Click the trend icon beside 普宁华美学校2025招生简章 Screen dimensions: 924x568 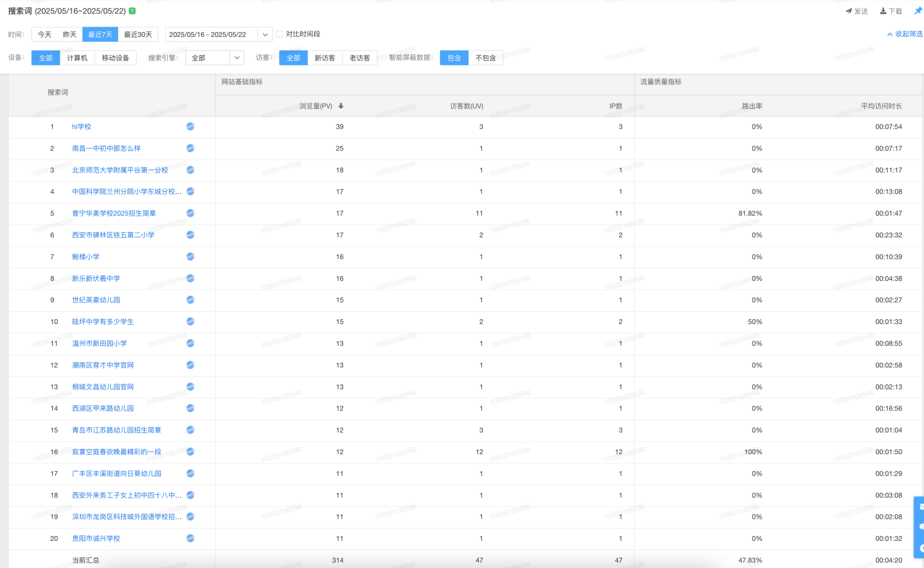[x=190, y=213]
